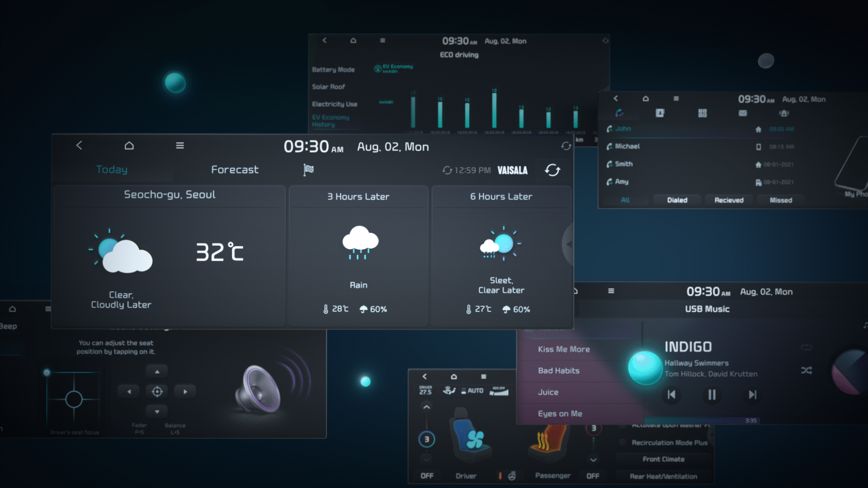
Task: Show All calls filter
Action: pyautogui.click(x=625, y=200)
